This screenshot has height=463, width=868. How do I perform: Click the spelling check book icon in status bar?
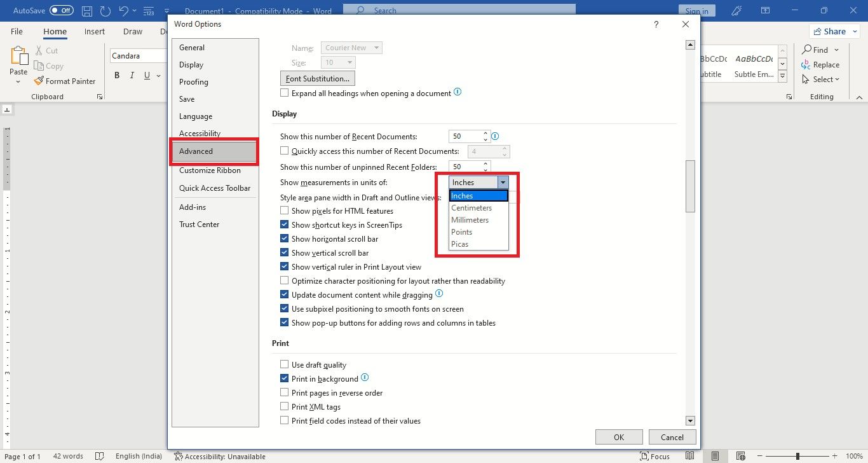click(x=99, y=456)
